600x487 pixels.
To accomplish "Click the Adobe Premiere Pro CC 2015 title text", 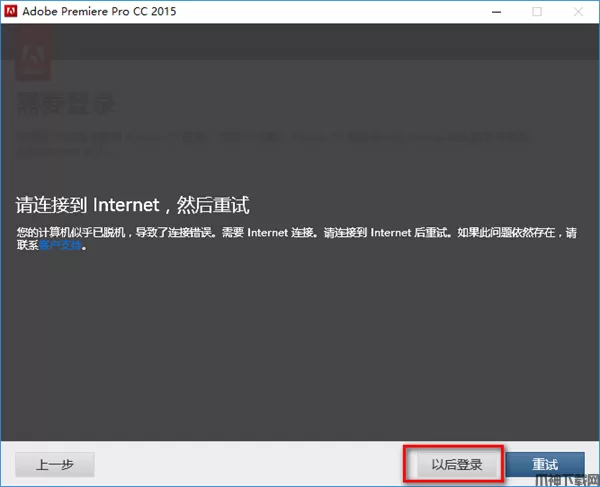I will 99,11.
